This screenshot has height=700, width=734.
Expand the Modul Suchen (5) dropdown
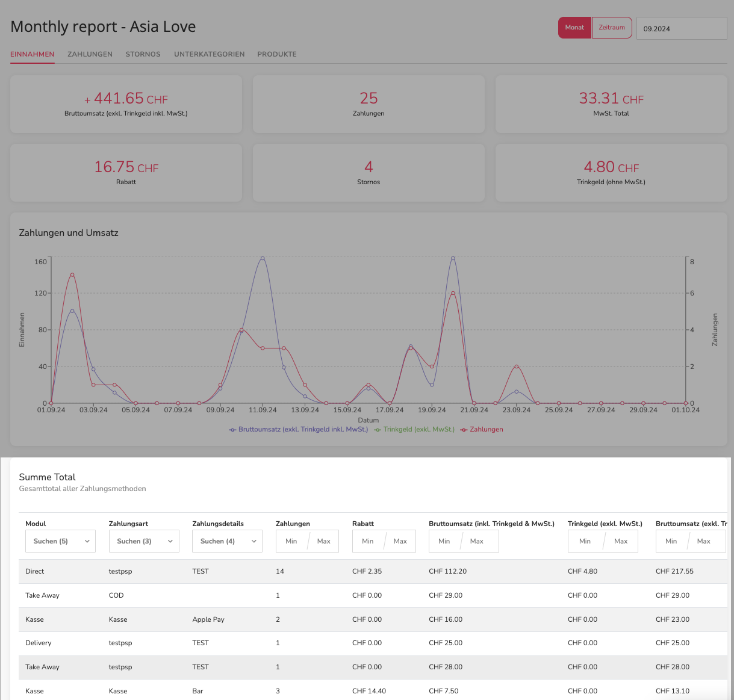coord(60,541)
